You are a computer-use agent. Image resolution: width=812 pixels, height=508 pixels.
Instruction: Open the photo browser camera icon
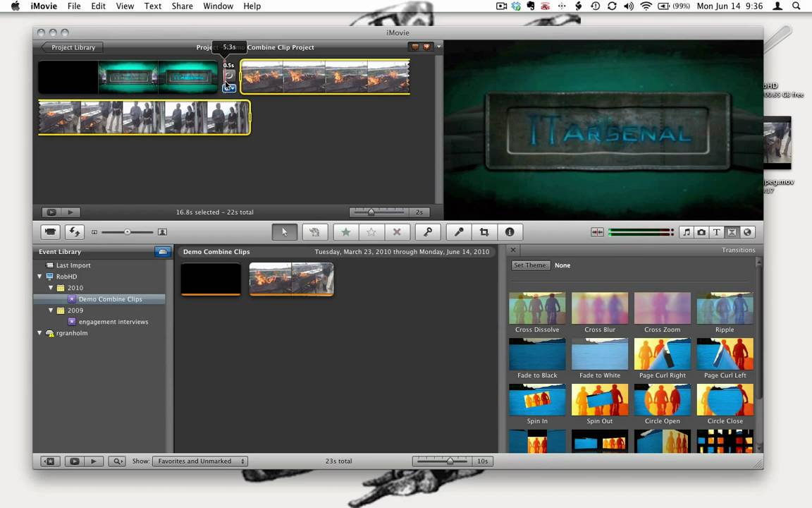coord(701,232)
